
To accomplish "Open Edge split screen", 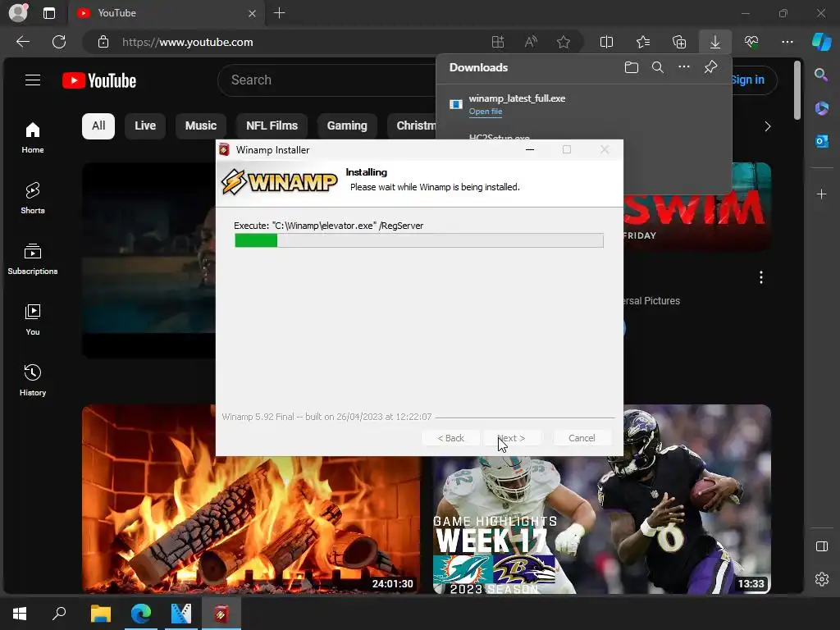I will coord(606,42).
